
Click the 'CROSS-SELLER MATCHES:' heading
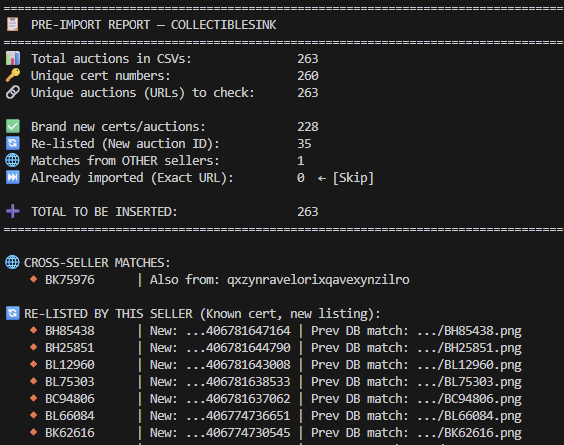[x=97, y=263]
